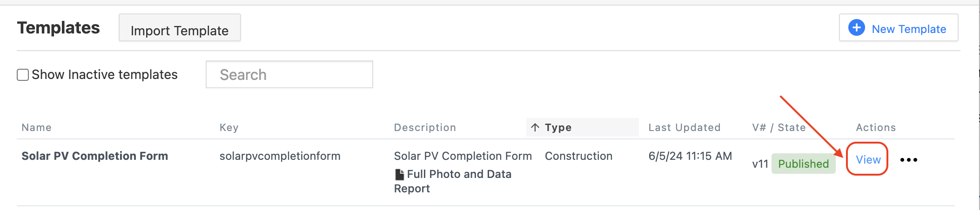The width and height of the screenshot is (980, 210).
Task: Focus the Search templates field
Action: click(289, 74)
